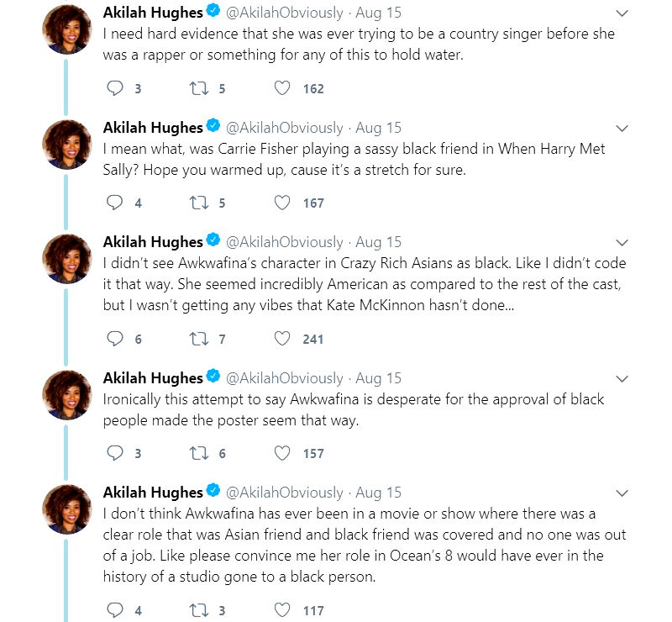The width and height of the screenshot is (672, 622).
Task: Like the tweet with 157 likes
Action: (x=283, y=453)
